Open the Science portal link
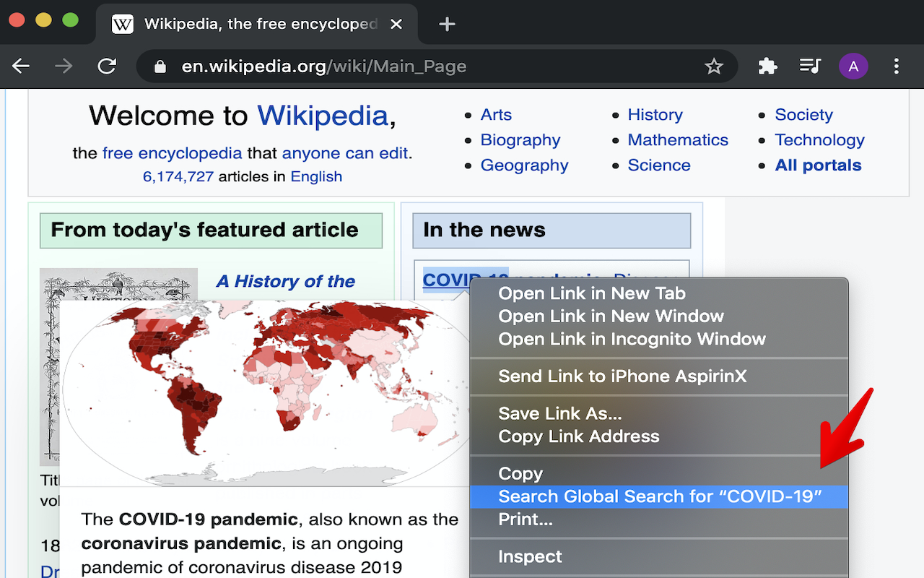The height and width of the screenshot is (578, 924). point(659,165)
